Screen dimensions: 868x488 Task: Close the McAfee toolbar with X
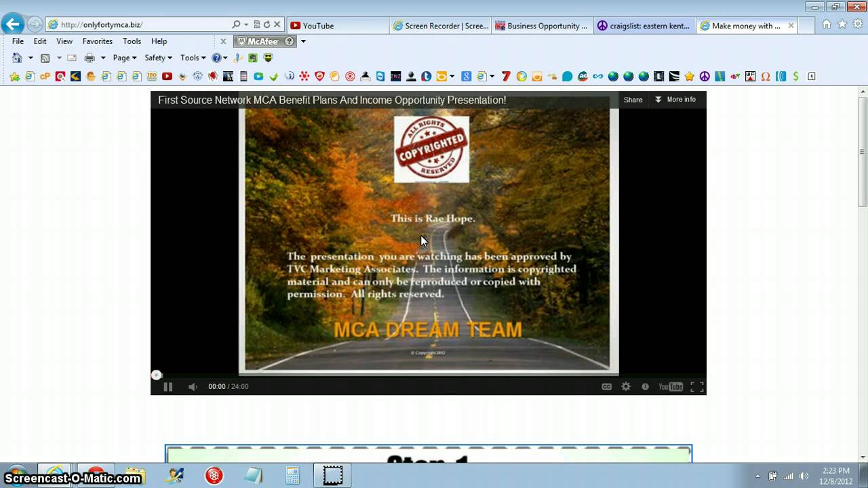pos(223,41)
